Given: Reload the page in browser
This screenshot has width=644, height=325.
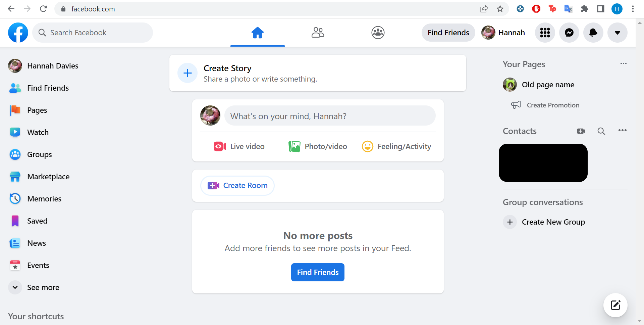Looking at the screenshot, I should click(x=43, y=9).
